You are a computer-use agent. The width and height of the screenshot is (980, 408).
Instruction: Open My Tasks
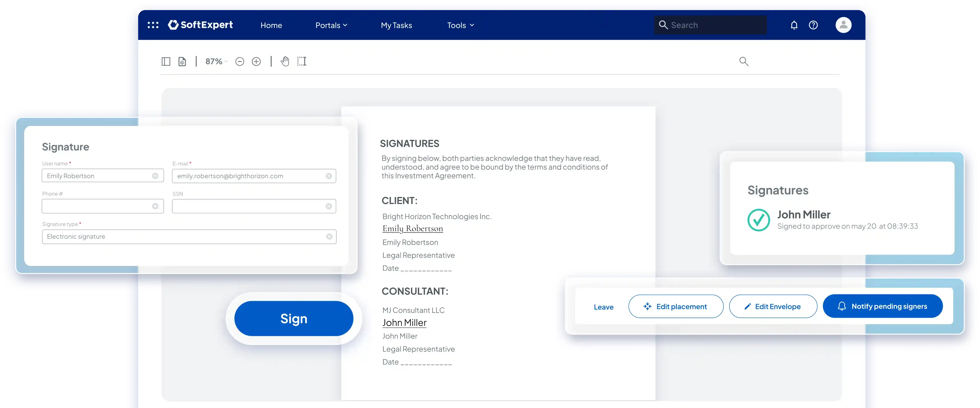coord(396,25)
